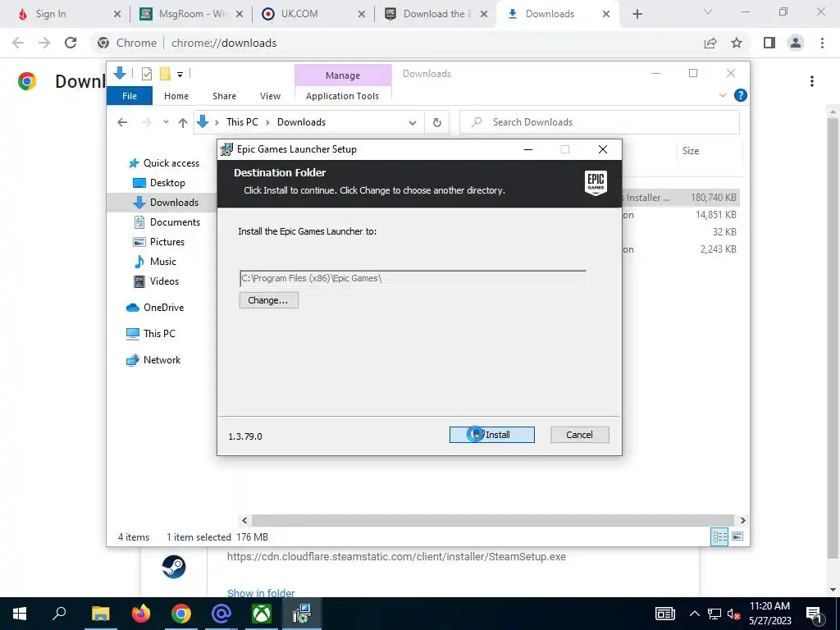This screenshot has height=630, width=840.
Task: Select Documents in the navigation pane
Action: (167, 222)
